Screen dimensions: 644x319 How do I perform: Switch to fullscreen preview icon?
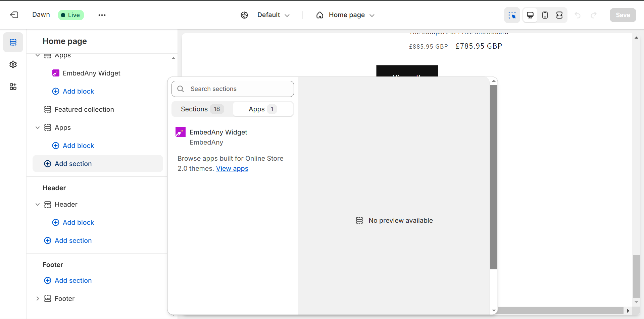(x=559, y=15)
